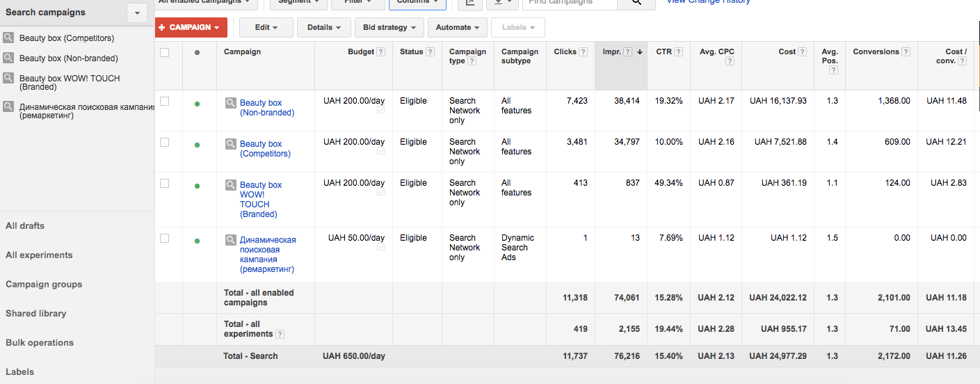980x384 pixels.
Task: Click the sort arrow in the Impr. column header
Action: pos(639,52)
